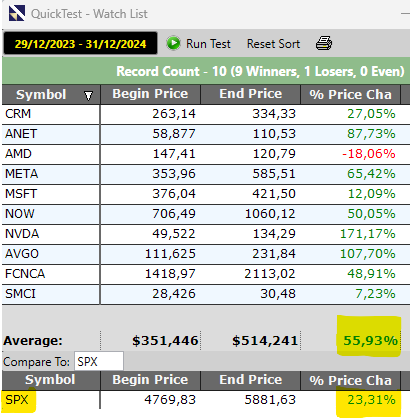Click SPX end price 5881,63

270,399
